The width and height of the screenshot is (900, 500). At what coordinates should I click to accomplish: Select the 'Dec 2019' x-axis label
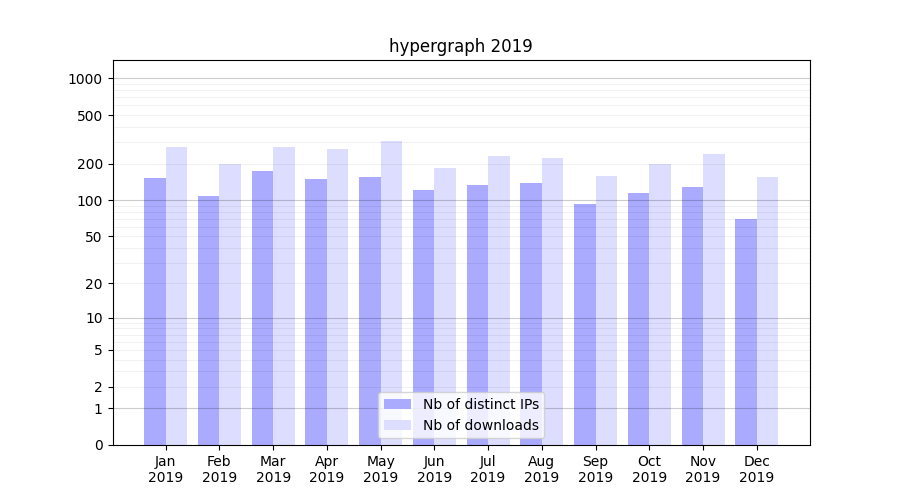click(x=756, y=469)
